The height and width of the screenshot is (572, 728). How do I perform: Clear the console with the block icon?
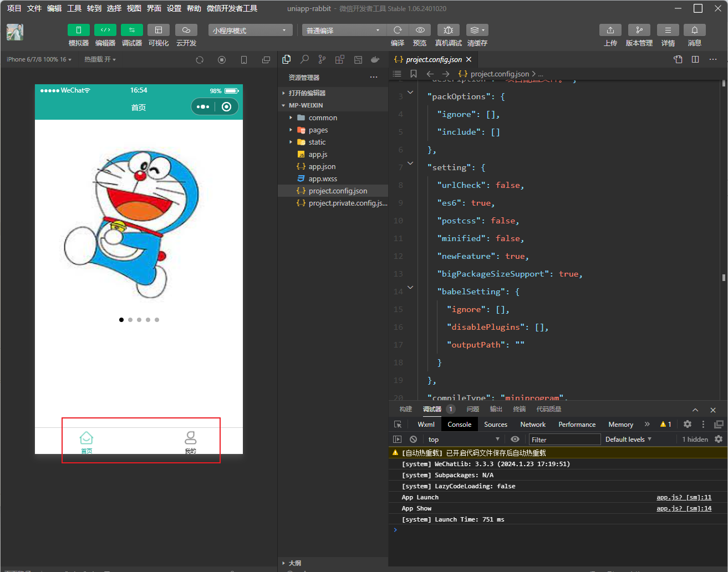coord(413,439)
